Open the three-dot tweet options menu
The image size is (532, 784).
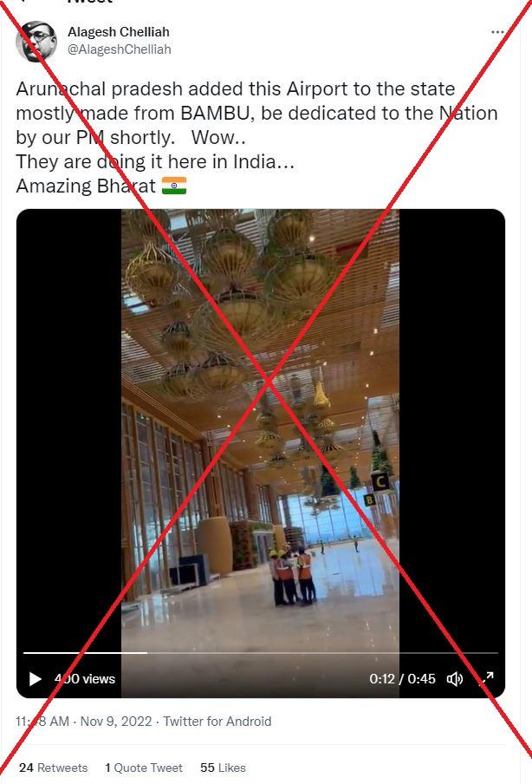click(x=497, y=32)
